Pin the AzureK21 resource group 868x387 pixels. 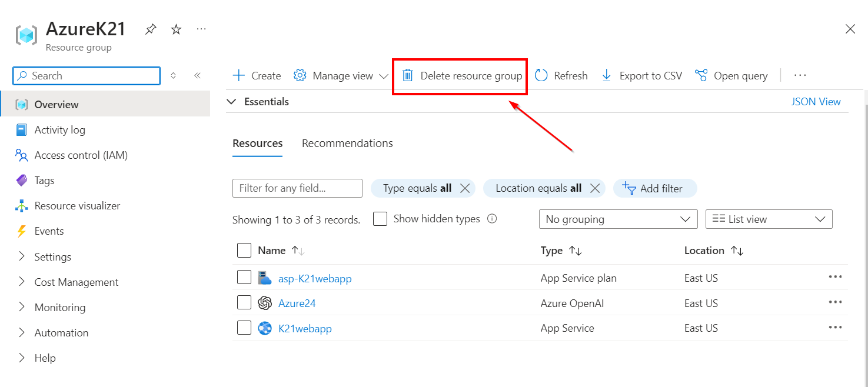coord(151,29)
